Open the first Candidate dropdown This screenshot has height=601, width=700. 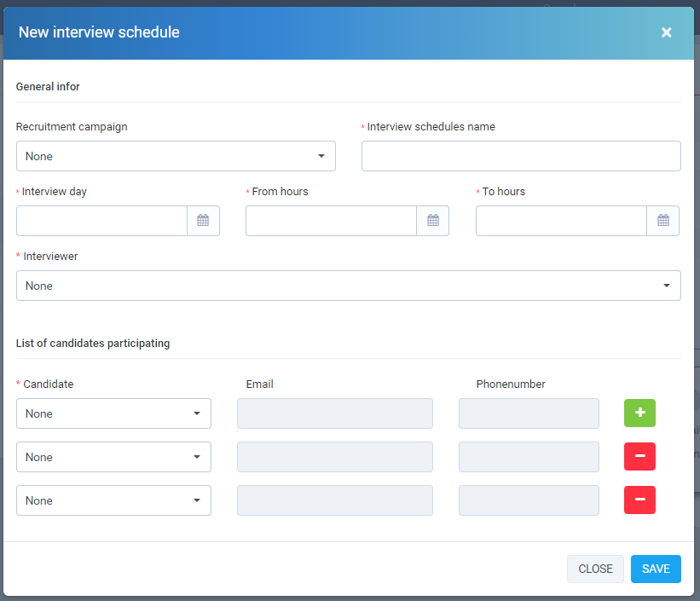(113, 413)
